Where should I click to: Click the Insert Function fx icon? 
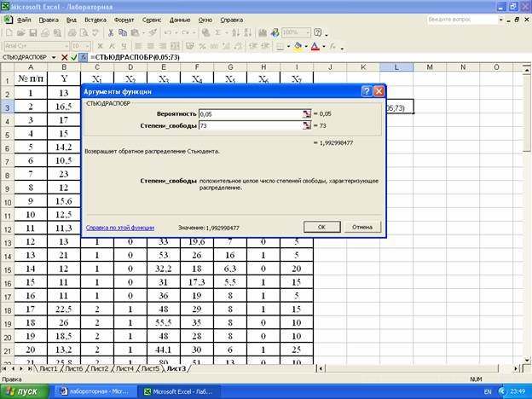(84, 56)
